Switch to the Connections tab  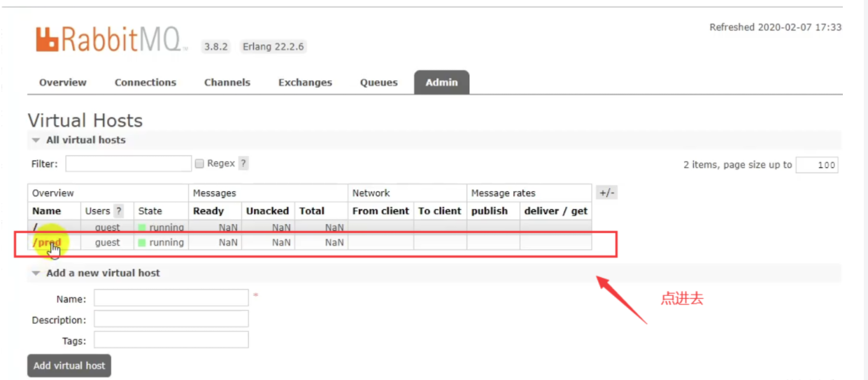(145, 83)
